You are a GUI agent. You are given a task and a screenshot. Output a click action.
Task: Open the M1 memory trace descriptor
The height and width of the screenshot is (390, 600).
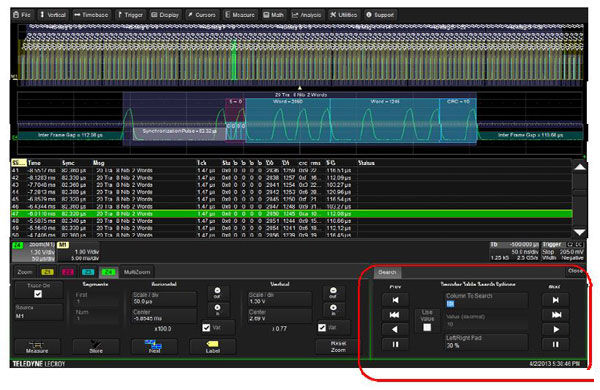[x=78, y=251]
